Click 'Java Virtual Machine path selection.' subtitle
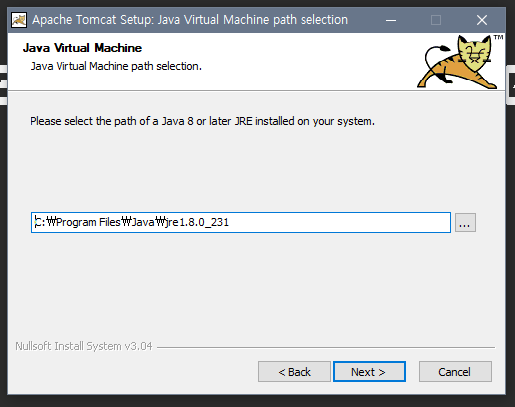This screenshot has height=407, width=515. point(116,66)
